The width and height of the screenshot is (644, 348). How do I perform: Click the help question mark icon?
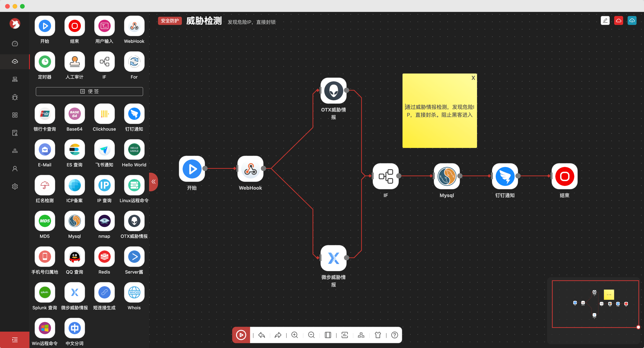pos(394,335)
